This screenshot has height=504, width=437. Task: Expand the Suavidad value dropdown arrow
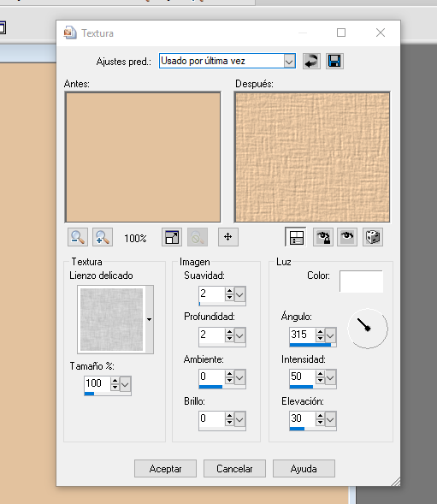coord(239,294)
